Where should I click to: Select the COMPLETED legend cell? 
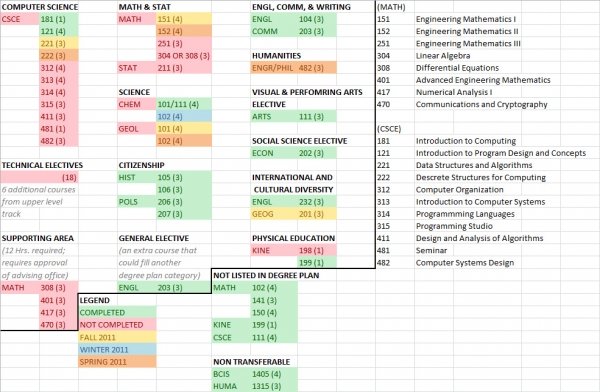(117, 313)
